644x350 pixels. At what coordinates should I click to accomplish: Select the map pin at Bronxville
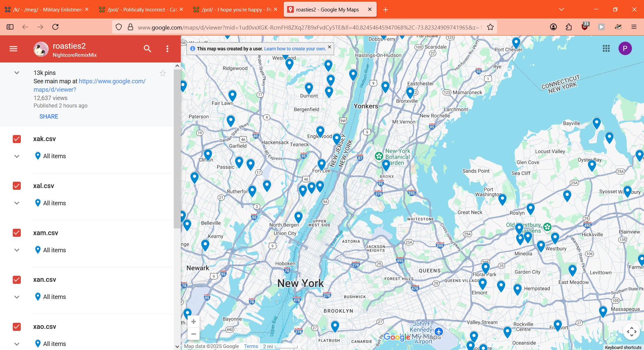[410, 92]
